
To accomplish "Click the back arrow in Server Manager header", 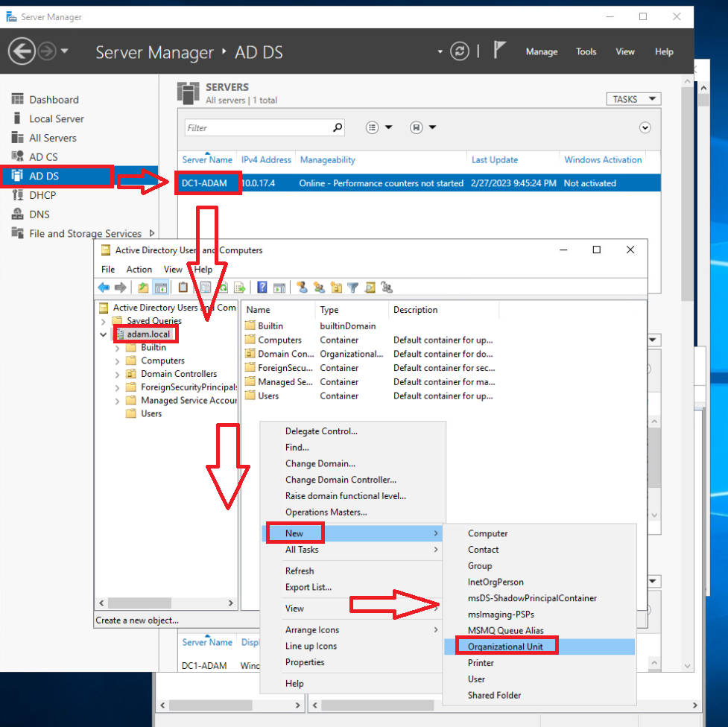I will 22,51.
